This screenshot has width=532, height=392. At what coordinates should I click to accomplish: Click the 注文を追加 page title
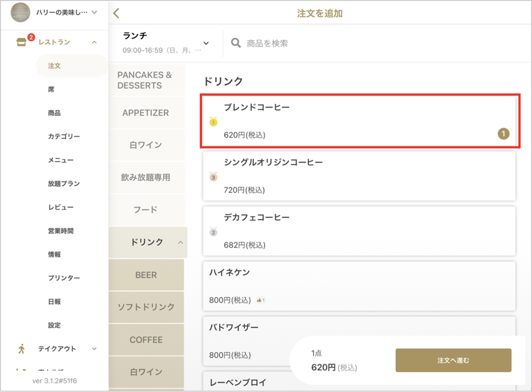320,14
